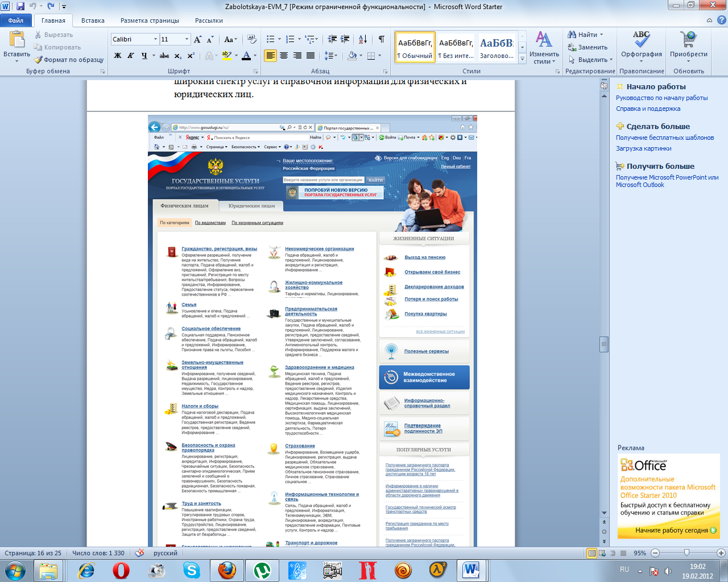728x582 pixels.
Task: Open the Change Styles (Изменить стили) dropdown
Action: (x=544, y=47)
